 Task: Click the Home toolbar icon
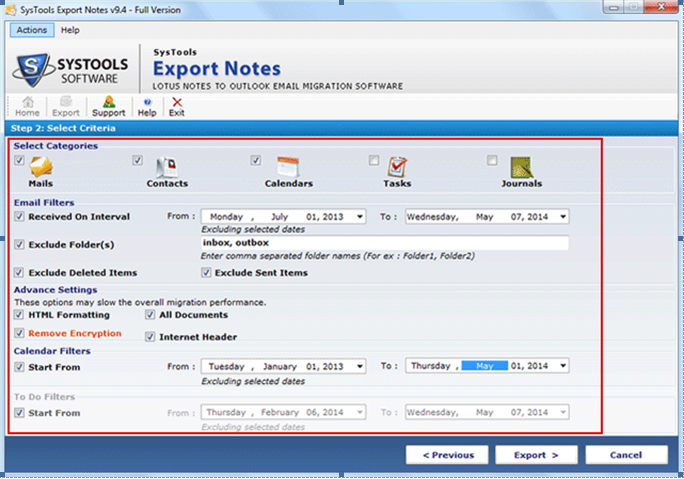[x=27, y=102]
